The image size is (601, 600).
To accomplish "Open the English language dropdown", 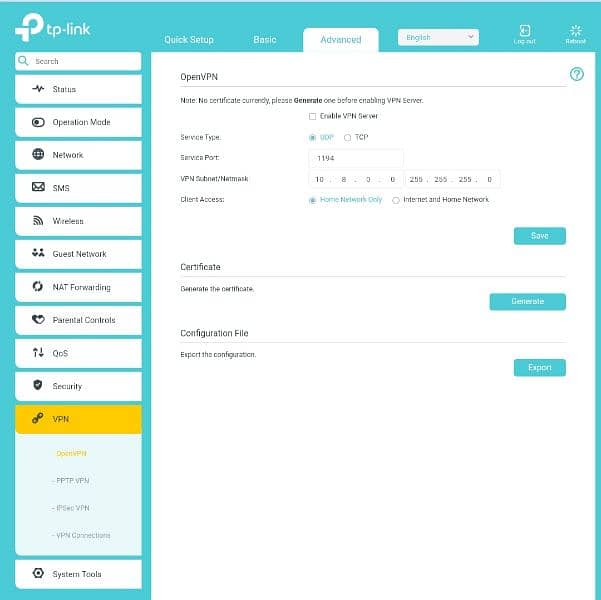I will tap(438, 38).
